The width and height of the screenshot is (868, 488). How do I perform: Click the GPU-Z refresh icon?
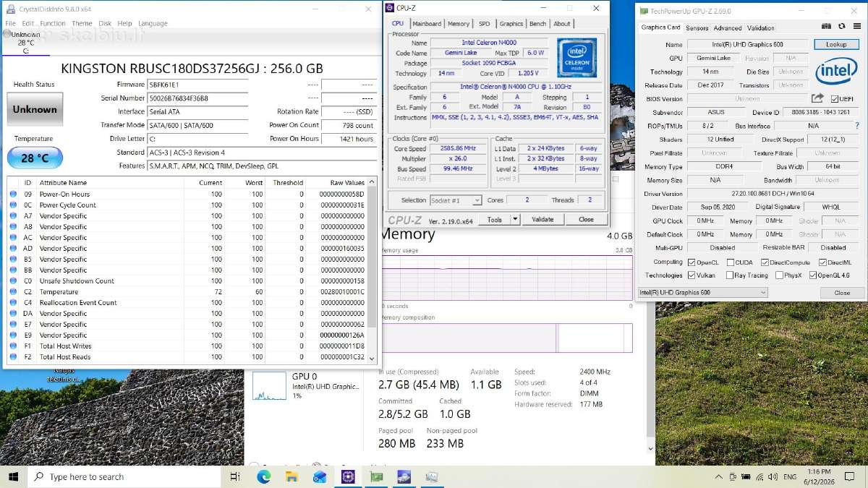pyautogui.click(x=841, y=27)
